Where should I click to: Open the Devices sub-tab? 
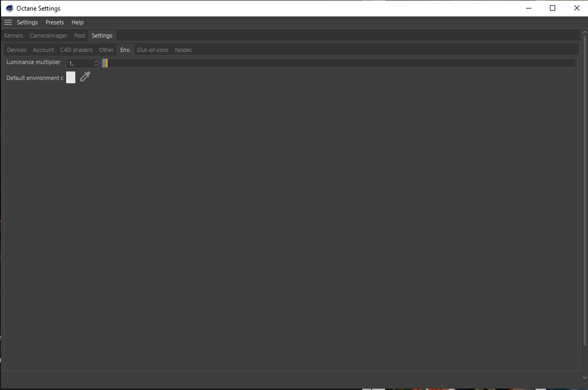pos(16,50)
